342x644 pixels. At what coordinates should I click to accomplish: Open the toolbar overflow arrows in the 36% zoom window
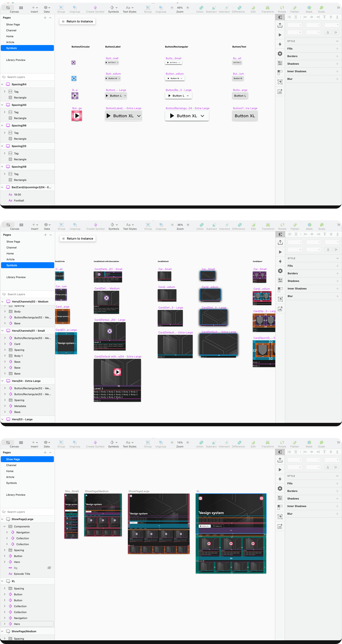(338, 225)
